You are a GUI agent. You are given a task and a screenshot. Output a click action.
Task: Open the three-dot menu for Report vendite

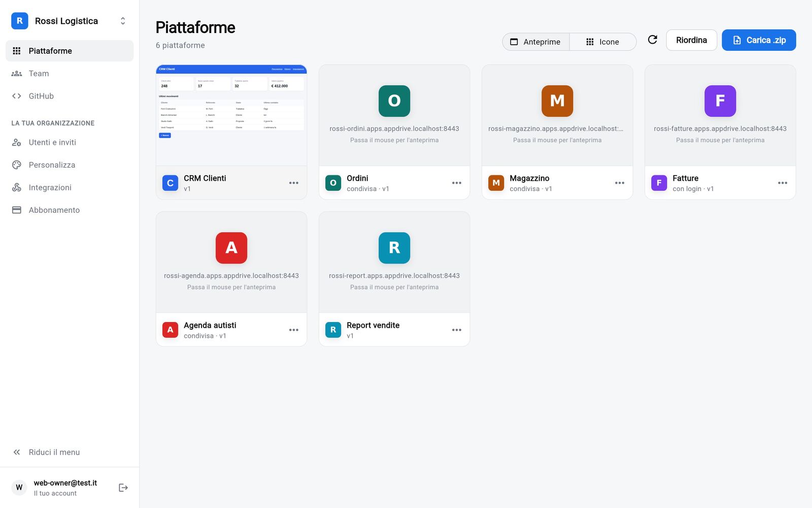[457, 330]
